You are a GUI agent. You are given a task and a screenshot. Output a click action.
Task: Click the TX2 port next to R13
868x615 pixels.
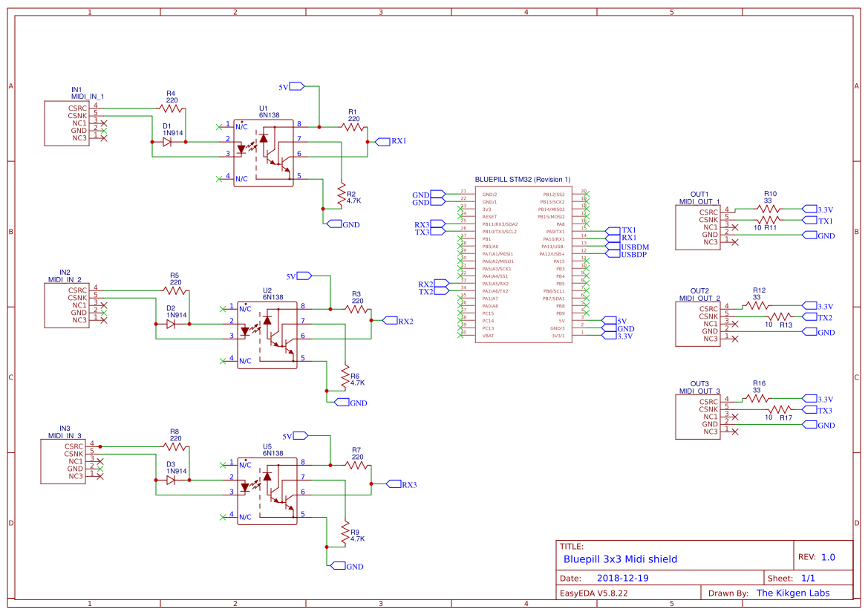[x=810, y=317]
